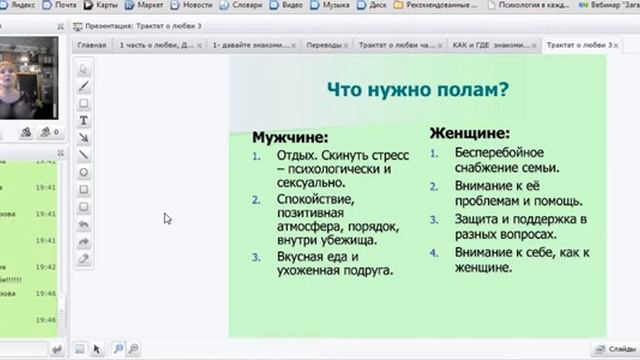Activate the Text (T) tool
640x360 pixels.
pyautogui.click(x=84, y=121)
